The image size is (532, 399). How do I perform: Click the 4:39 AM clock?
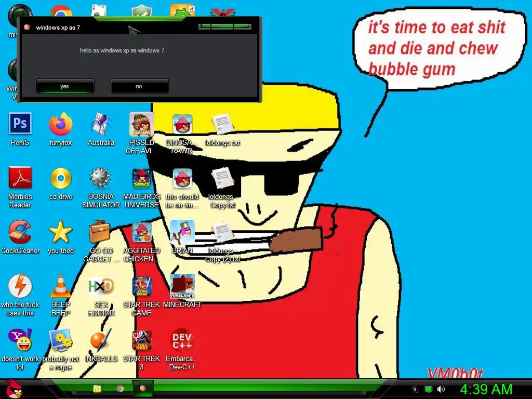(x=486, y=389)
